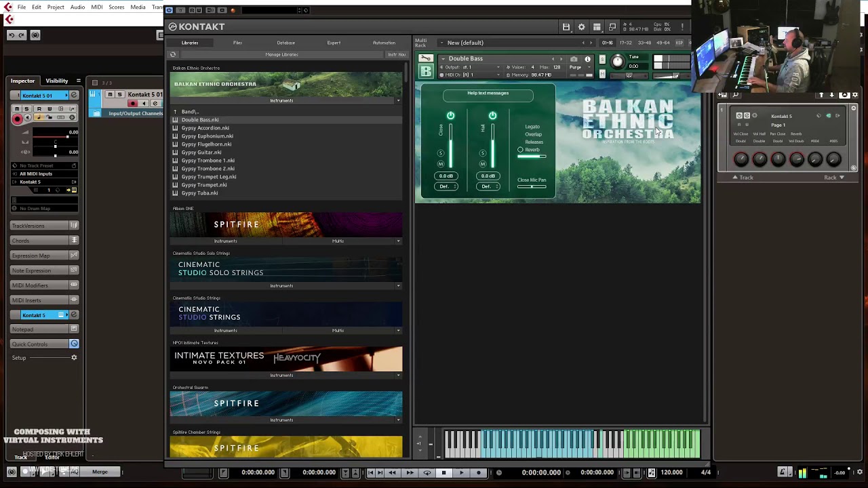This screenshot has height=488, width=868.
Task: Open Kontakt workspace layout icon
Action: pyautogui.click(x=597, y=27)
